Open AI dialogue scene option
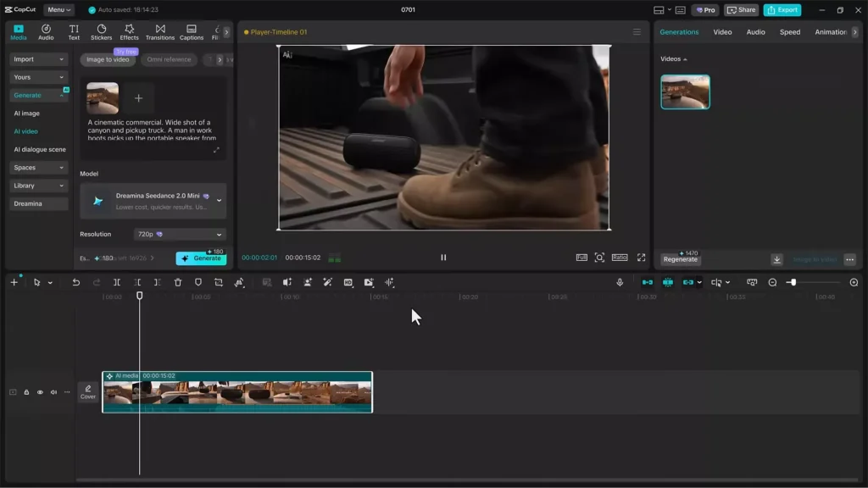This screenshot has width=868, height=488. coord(39,149)
